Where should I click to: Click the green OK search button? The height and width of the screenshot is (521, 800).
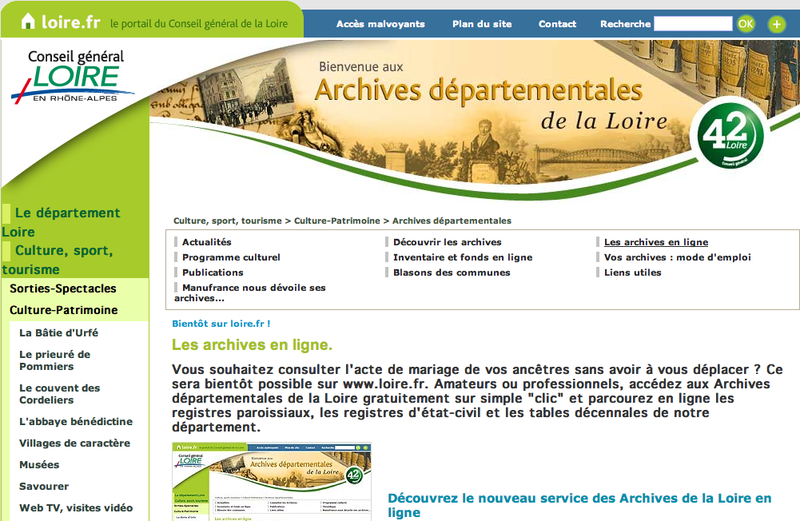click(745, 23)
